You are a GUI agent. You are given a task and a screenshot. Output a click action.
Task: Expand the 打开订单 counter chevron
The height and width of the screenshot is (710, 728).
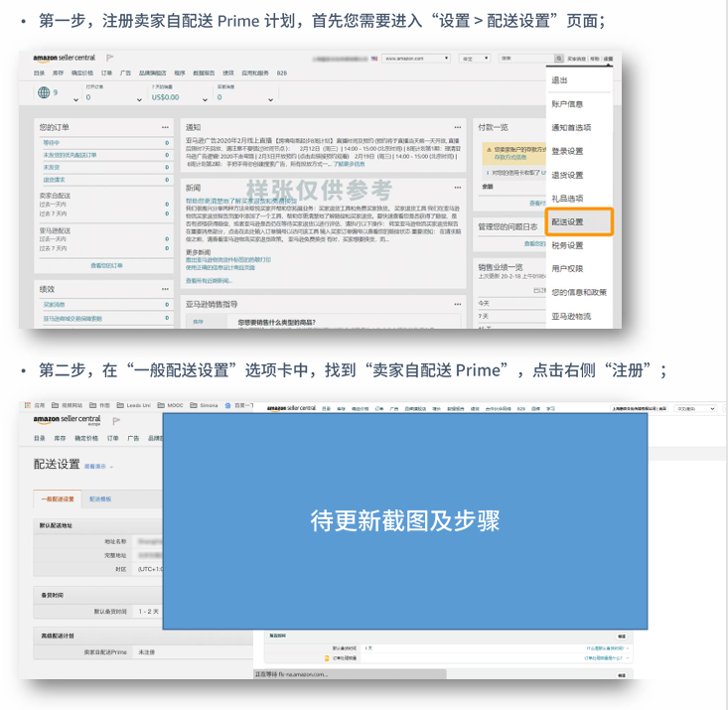click(139, 99)
